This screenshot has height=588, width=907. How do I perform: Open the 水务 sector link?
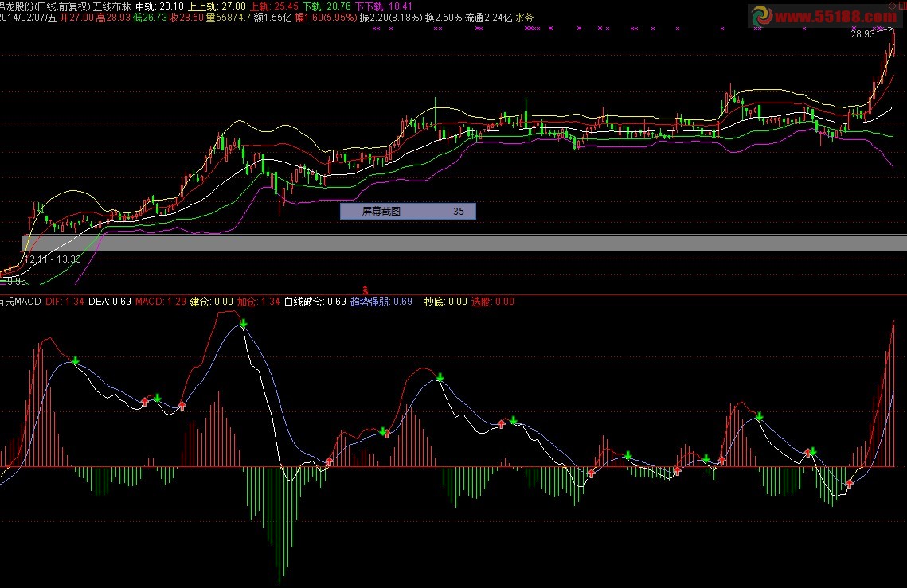pyautogui.click(x=525, y=18)
